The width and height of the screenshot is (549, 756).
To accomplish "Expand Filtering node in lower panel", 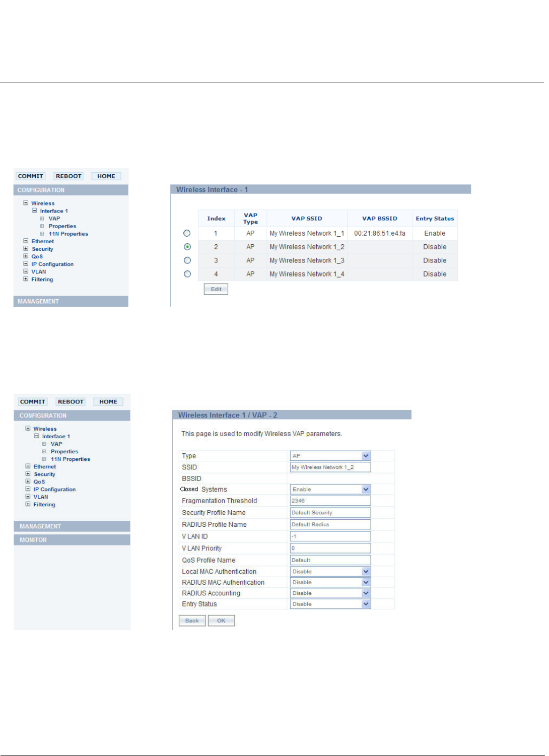I will pos(28,504).
